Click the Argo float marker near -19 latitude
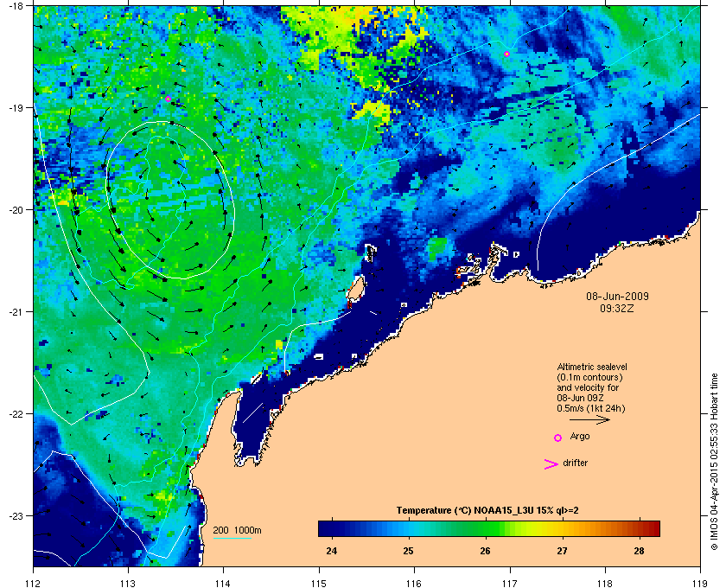Screen dimensions: 726x588 click(x=168, y=99)
